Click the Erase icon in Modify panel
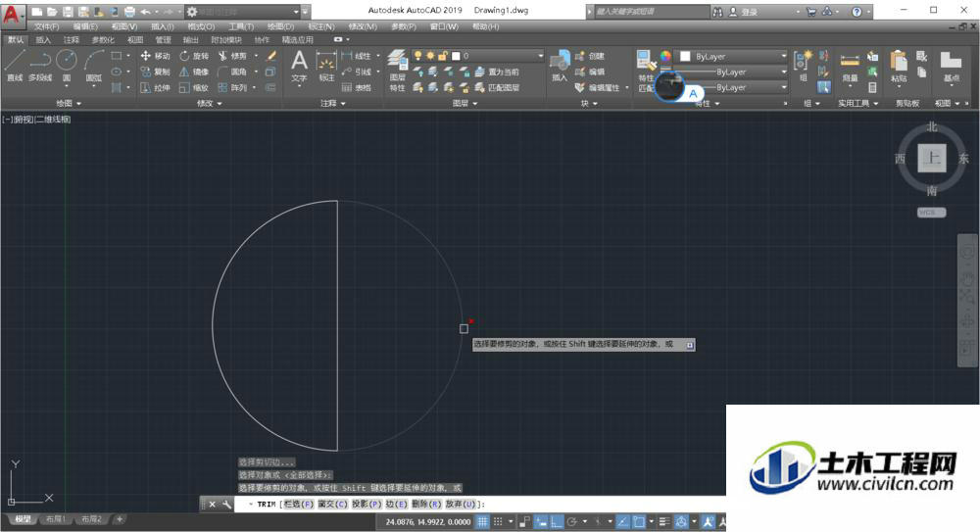Image resolution: width=980 pixels, height=532 pixels. [x=271, y=56]
